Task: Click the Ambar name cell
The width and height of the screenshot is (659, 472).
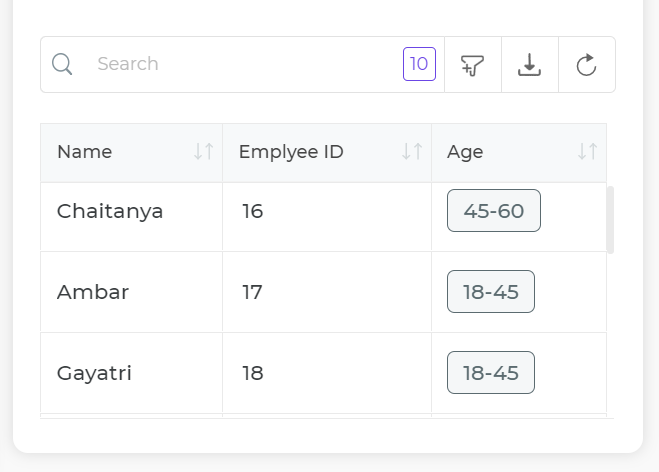Action: 93,292
